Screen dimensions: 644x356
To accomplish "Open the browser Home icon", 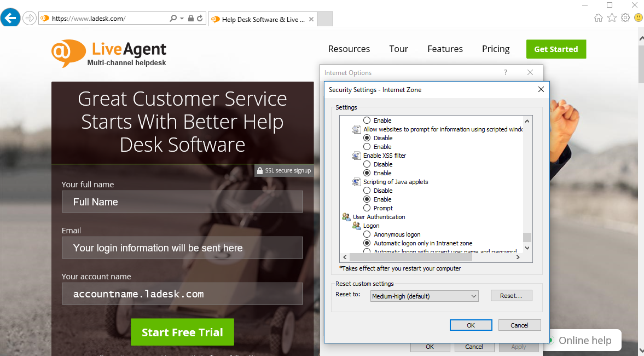I will coord(598,18).
